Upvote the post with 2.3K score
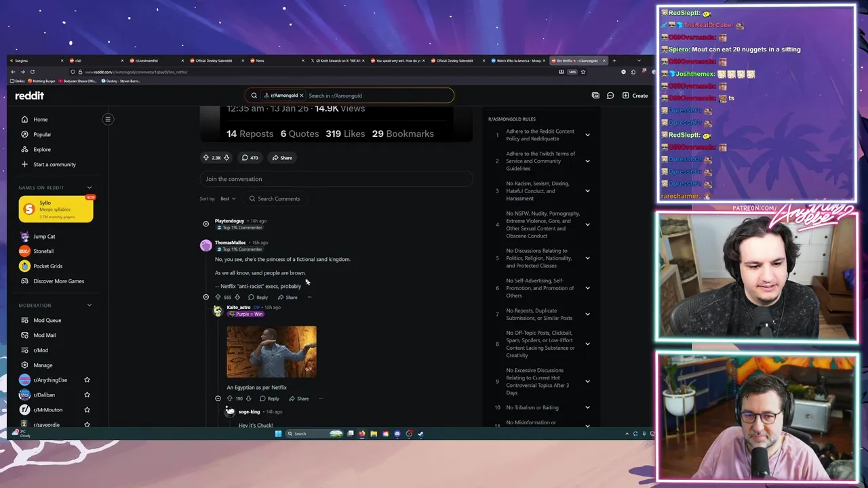 tap(206, 157)
